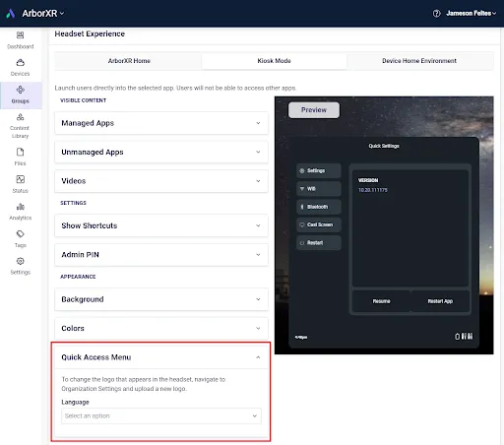This screenshot has height=445, width=504.
Task: Open Settings in the sidebar
Action: pos(21,266)
